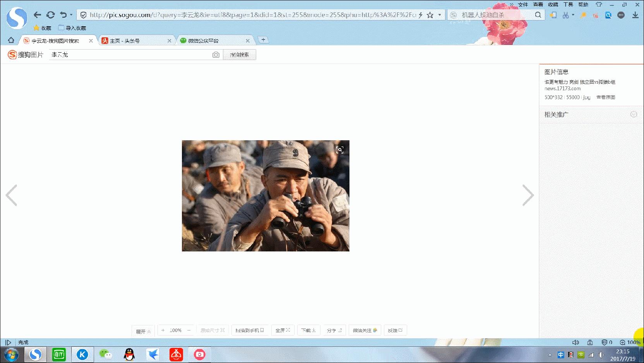Viewport: 644px width, 363px height.
Task: Click + to increase the 100% zoom level
Action: (163, 330)
